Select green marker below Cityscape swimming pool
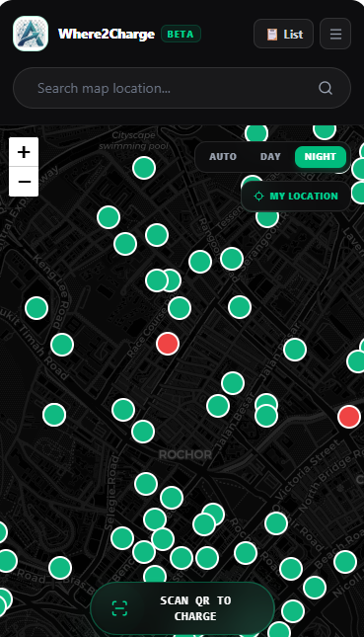 coord(144,168)
